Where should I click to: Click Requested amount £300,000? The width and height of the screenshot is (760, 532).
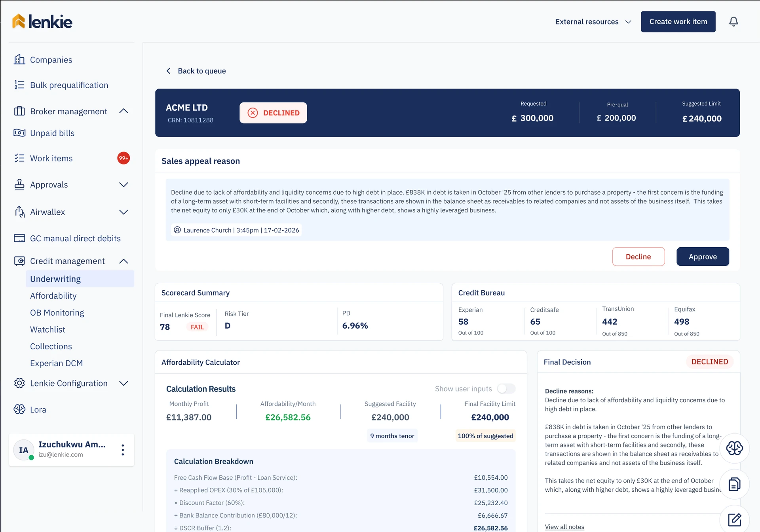(532, 118)
